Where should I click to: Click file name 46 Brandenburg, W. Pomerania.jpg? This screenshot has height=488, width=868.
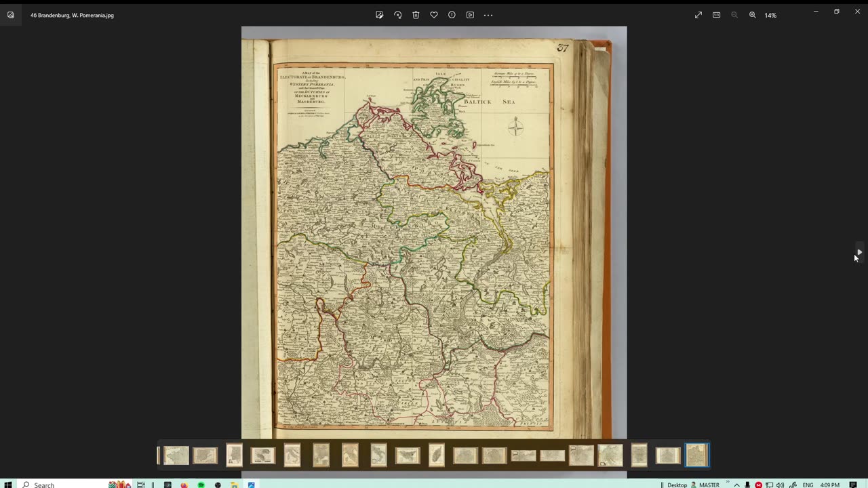(72, 15)
